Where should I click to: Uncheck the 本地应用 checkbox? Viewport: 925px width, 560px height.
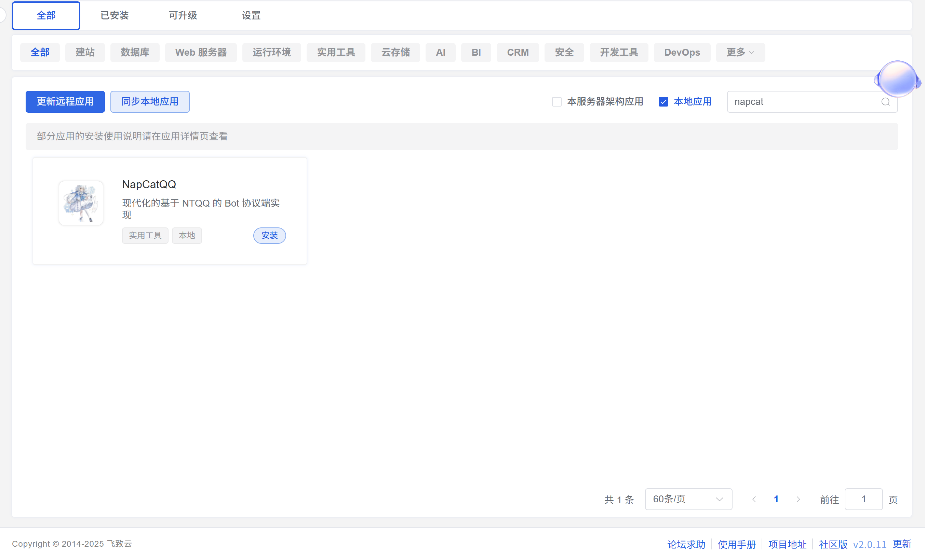663,102
